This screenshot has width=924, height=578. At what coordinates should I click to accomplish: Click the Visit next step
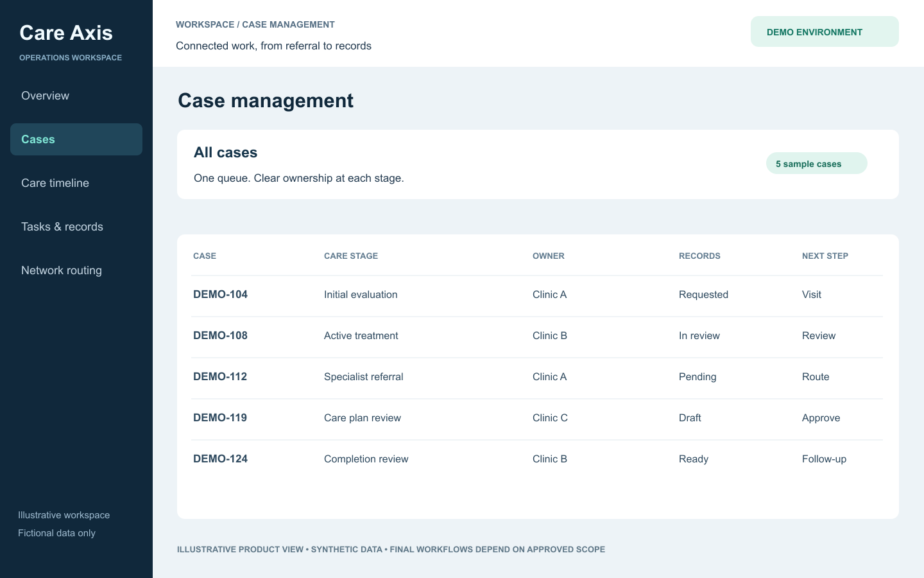coord(812,294)
